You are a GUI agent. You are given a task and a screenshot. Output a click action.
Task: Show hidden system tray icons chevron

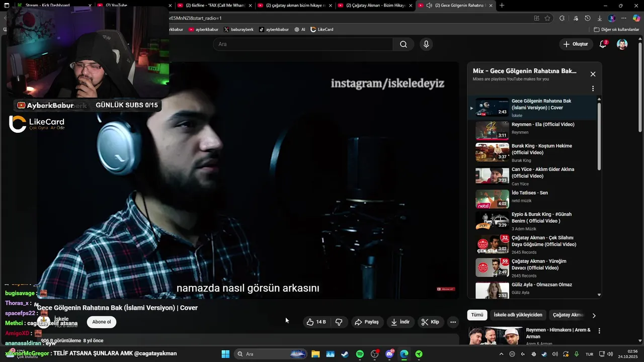tap(501, 354)
